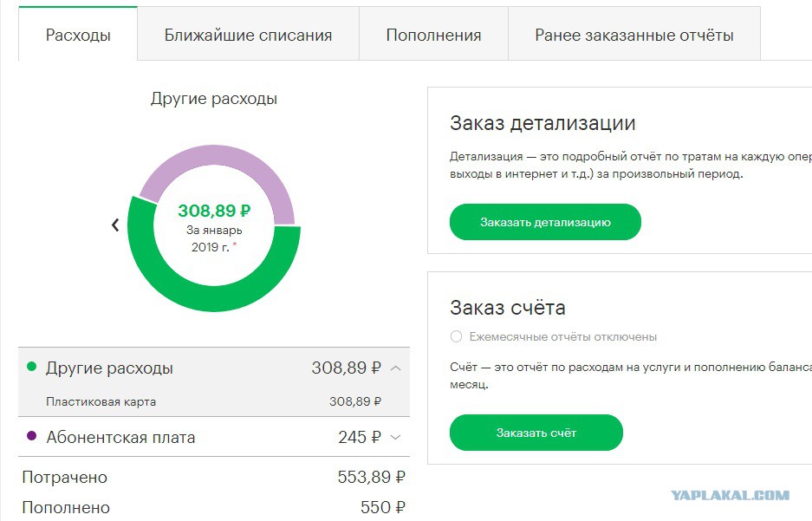This screenshot has width=812, height=521.
Task: Show Ранее заказанные отчёты tab
Action: pyautogui.click(x=634, y=34)
